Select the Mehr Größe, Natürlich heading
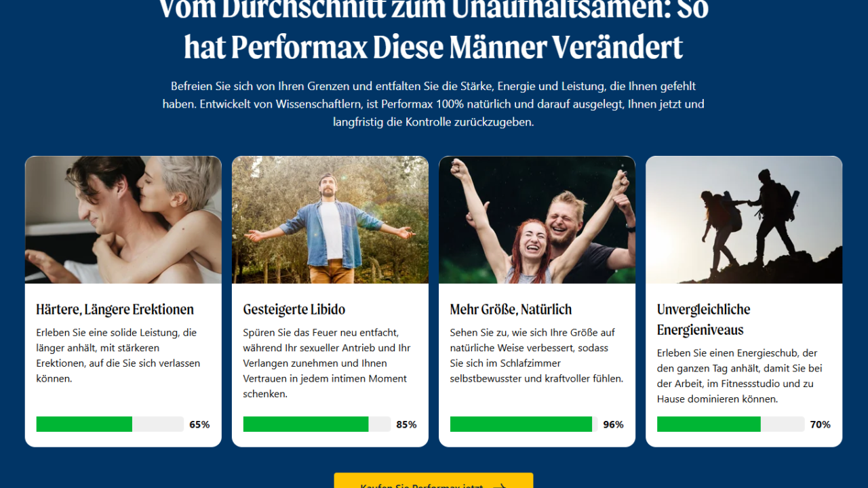The width and height of the screenshot is (868, 488). [x=511, y=310]
